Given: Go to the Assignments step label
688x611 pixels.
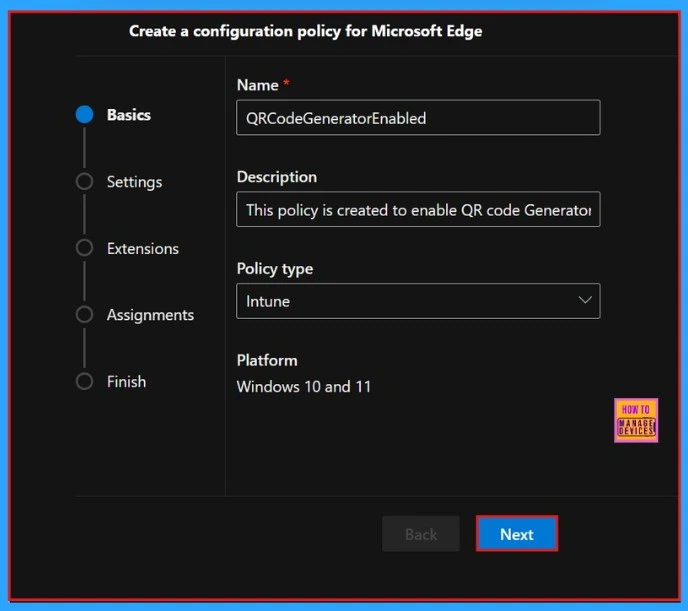Looking at the screenshot, I should tap(150, 315).
